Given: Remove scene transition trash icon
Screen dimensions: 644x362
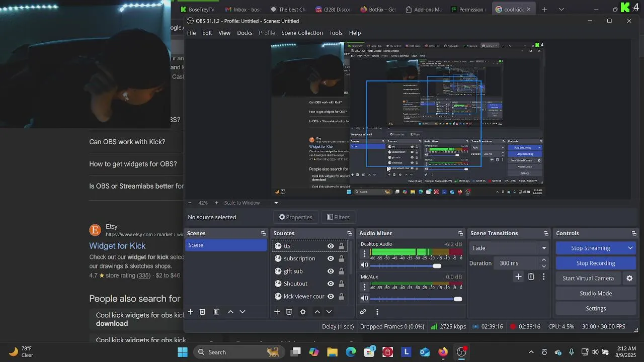Looking at the screenshot, I should (x=531, y=277).
